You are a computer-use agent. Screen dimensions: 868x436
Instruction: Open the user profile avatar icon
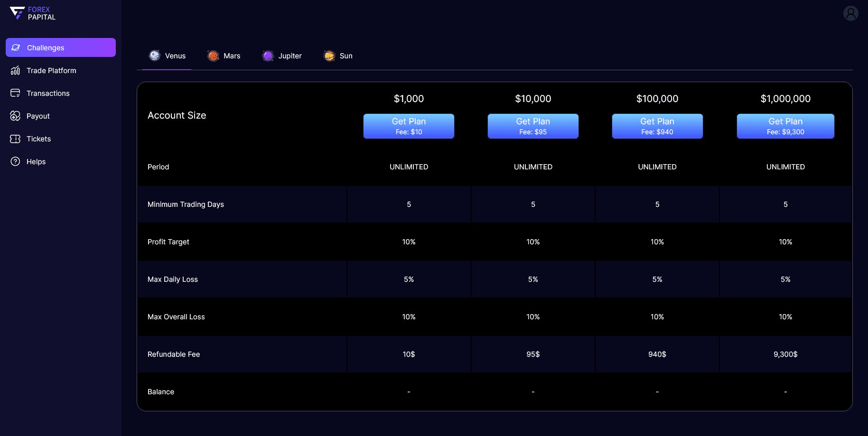850,13
